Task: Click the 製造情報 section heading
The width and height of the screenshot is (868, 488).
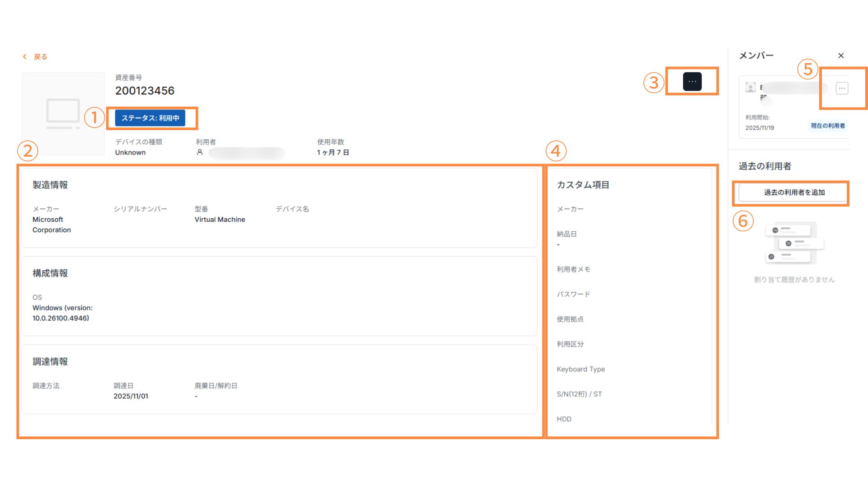Action: tap(50, 185)
